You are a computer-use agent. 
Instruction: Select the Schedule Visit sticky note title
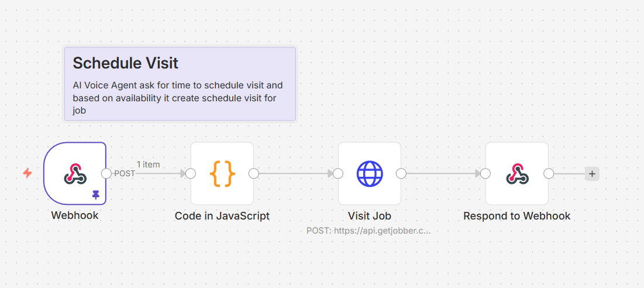[x=125, y=63]
